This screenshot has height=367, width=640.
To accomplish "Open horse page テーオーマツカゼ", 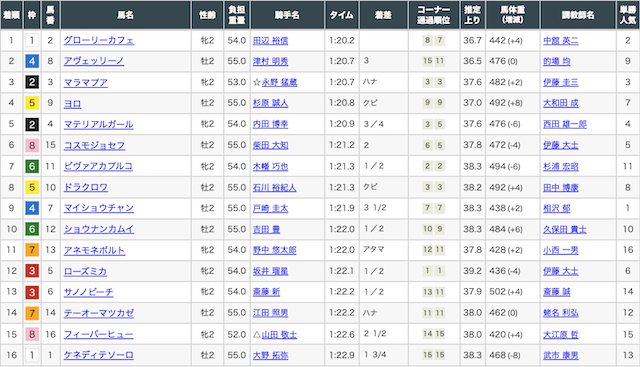I will pos(99,313).
